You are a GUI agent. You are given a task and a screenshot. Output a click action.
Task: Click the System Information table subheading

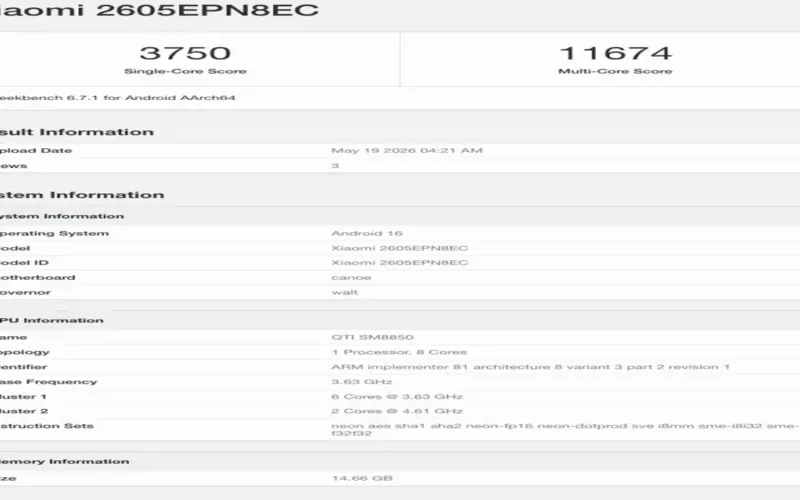[62, 216]
